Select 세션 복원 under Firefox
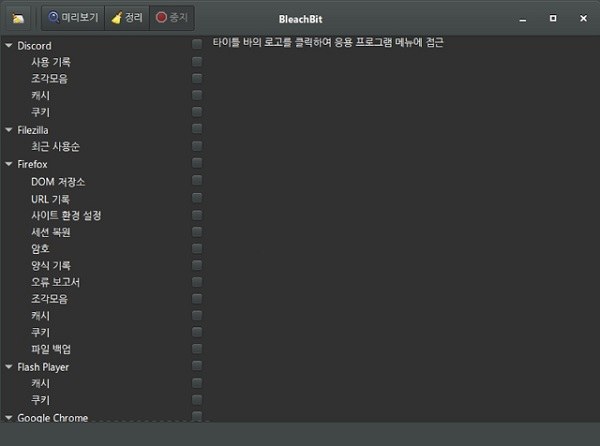This screenshot has width=600, height=446. click(x=51, y=232)
